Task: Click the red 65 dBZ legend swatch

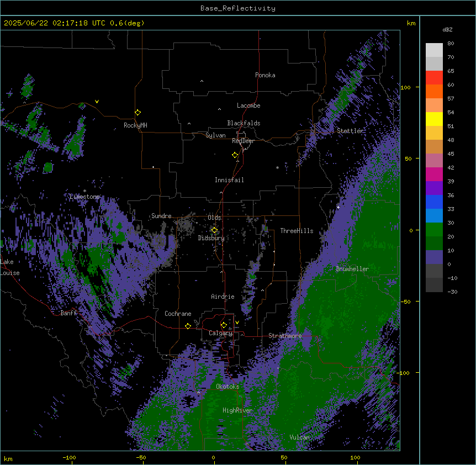Action: [x=434, y=78]
